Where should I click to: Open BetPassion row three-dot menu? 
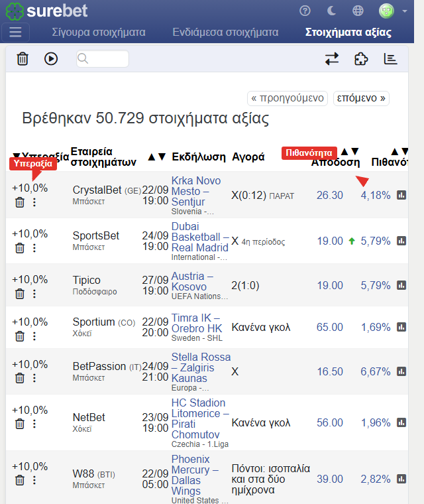34,378
